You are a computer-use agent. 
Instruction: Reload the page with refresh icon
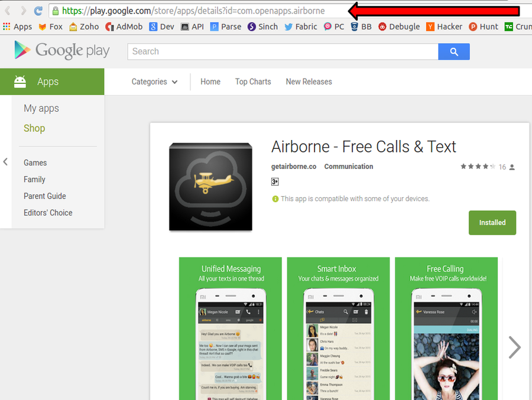point(38,11)
